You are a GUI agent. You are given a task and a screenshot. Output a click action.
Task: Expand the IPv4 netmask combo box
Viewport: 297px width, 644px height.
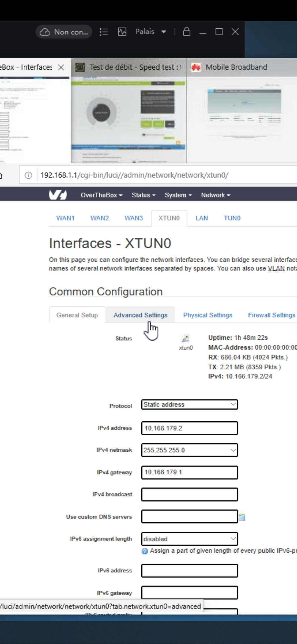click(x=189, y=450)
